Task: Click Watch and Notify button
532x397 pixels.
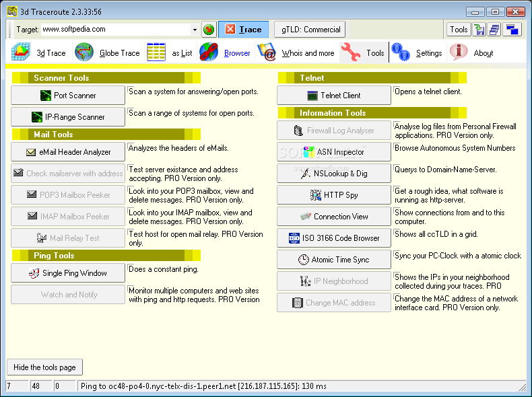Action: tap(68, 294)
